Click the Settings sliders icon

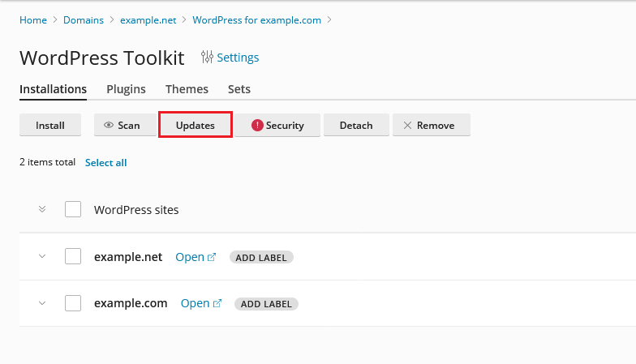point(207,57)
